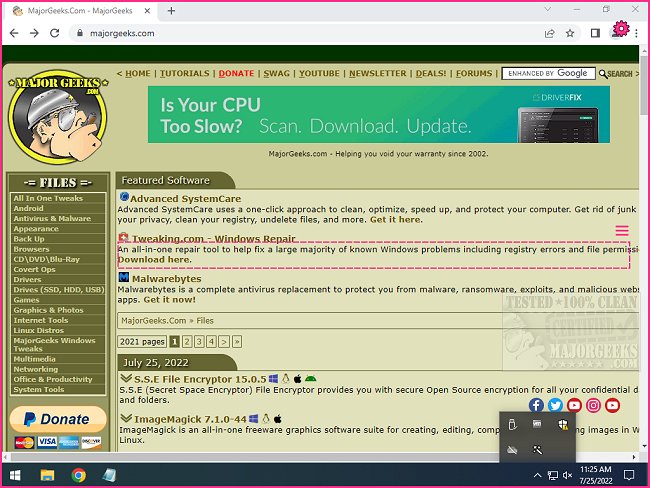Go to page 4 of files
This screenshot has height=488, width=650.
(211, 342)
